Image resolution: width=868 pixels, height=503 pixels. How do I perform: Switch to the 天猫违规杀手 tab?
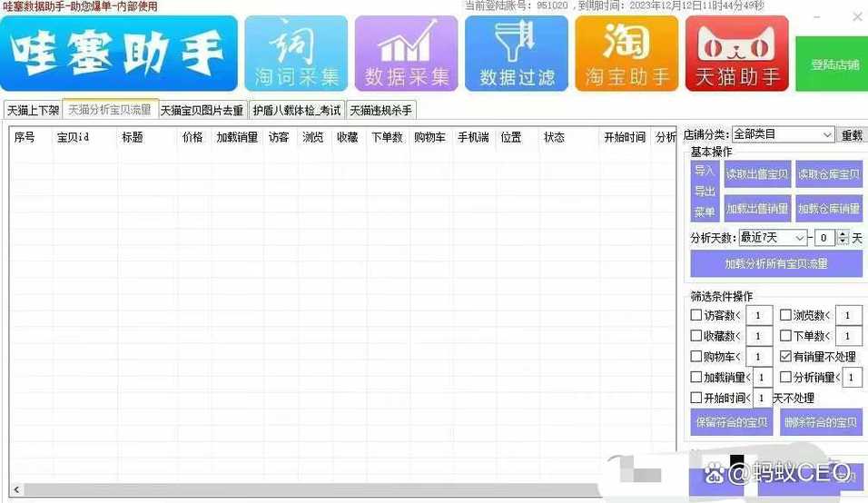pos(380,110)
